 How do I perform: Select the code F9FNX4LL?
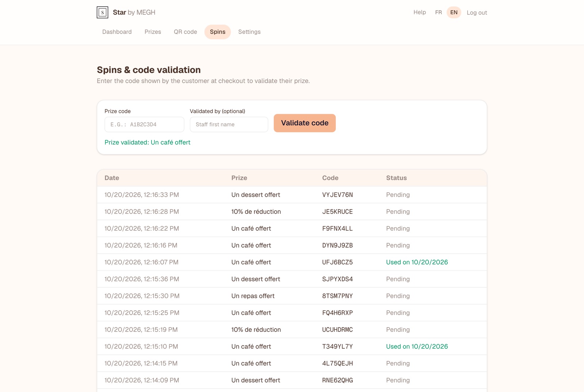[x=338, y=229]
